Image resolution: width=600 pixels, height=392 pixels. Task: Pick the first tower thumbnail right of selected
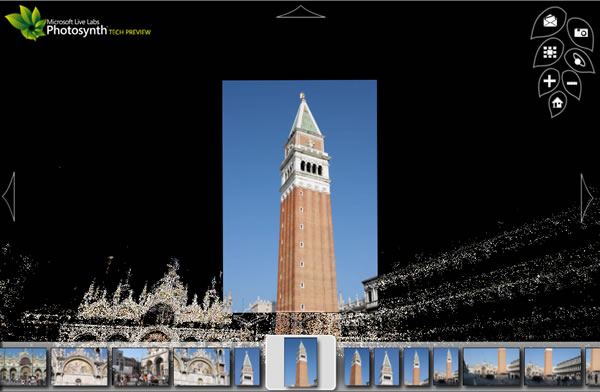356,366
